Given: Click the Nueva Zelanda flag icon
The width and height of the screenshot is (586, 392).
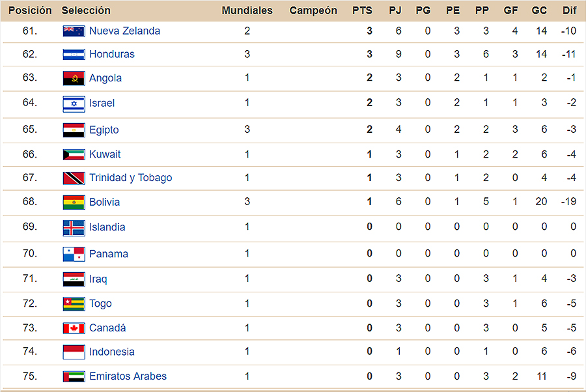Looking at the screenshot, I should pos(74,31).
